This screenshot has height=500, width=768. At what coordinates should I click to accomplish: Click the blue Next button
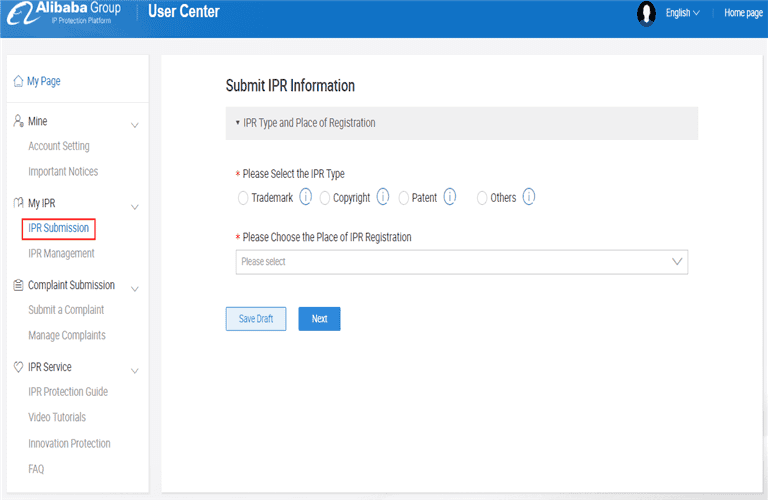click(x=319, y=319)
